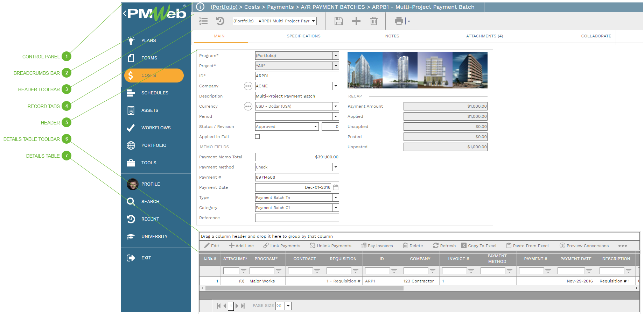This screenshot has height=316, width=644.
Task: Expand the Payment Method dropdown
Action: (336, 167)
